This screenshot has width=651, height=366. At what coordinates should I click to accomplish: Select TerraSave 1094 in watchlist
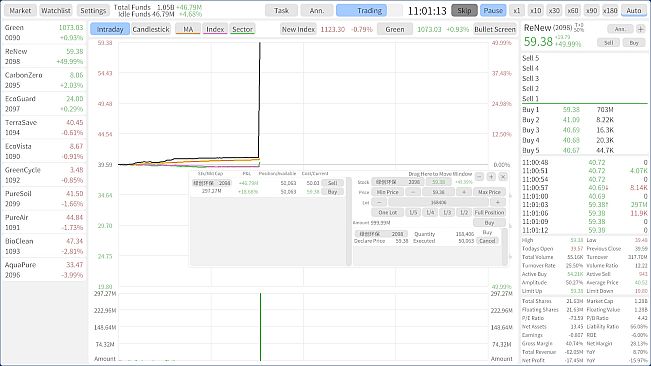tap(44, 127)
